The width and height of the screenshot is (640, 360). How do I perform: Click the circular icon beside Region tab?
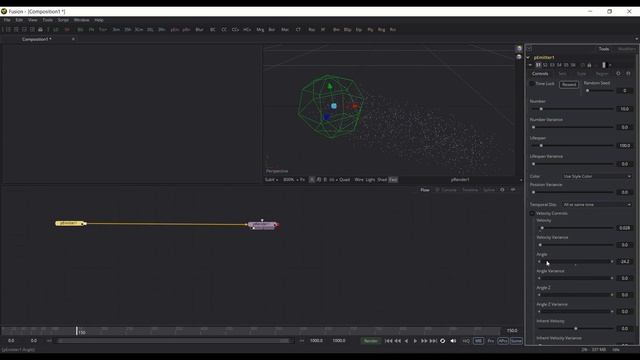click(618, 74)
